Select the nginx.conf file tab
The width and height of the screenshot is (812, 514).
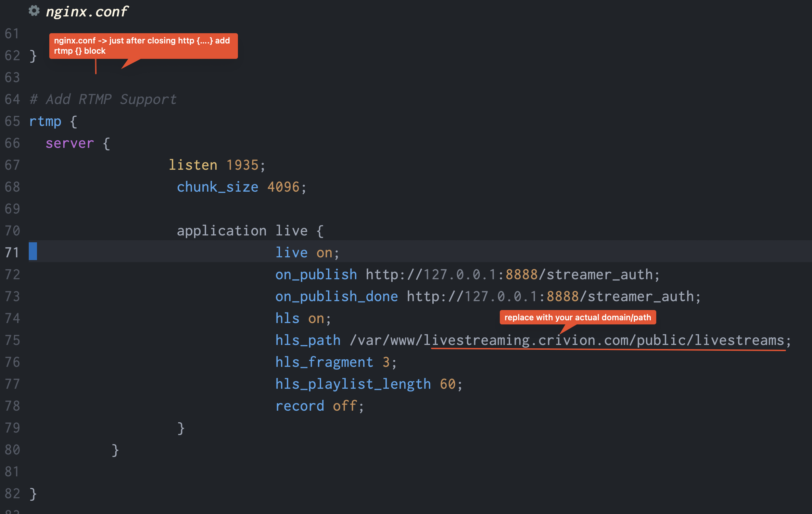(87, 12)
